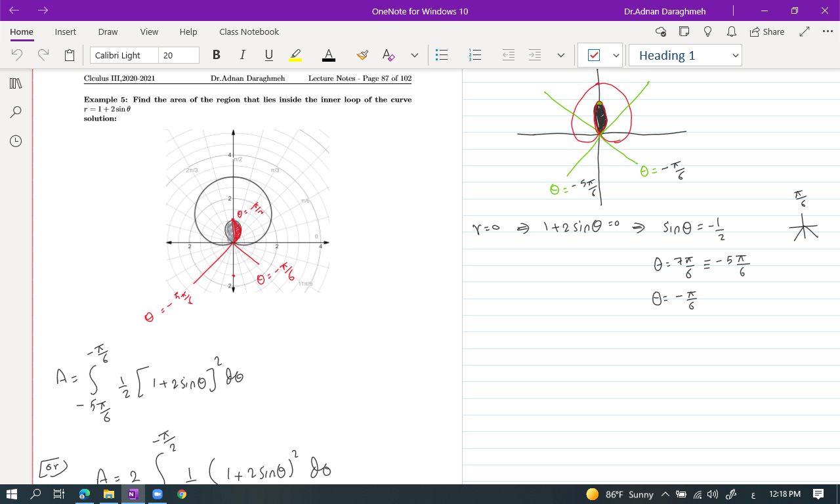Clear all text formatting
The height and width of the screenshot is (504, 840).
pos(388,55)
